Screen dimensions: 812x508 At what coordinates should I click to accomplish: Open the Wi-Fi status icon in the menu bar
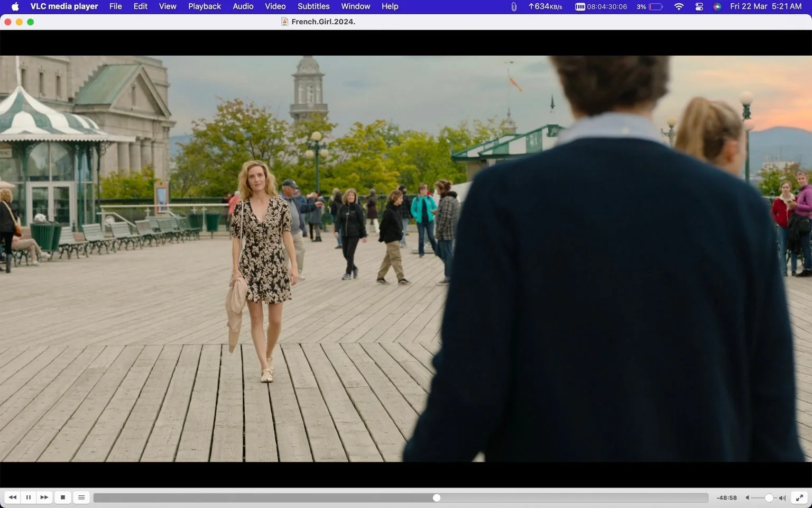(x=679, y=6)
